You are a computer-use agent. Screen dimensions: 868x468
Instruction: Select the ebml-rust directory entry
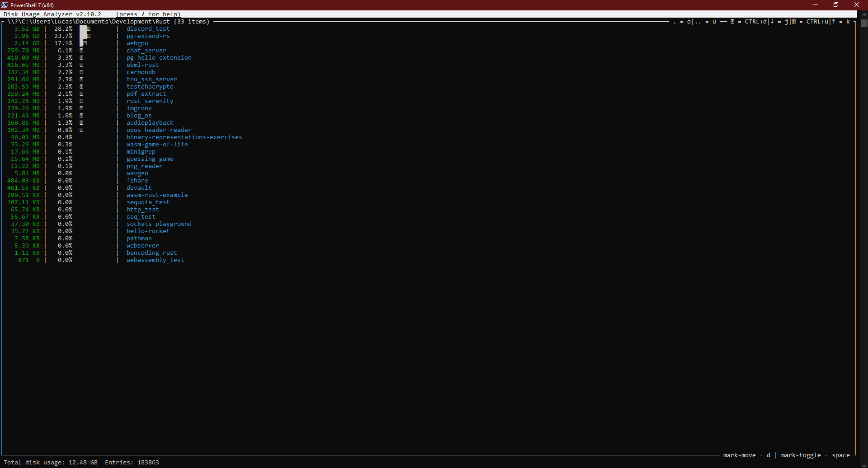(x=142, y=65)
